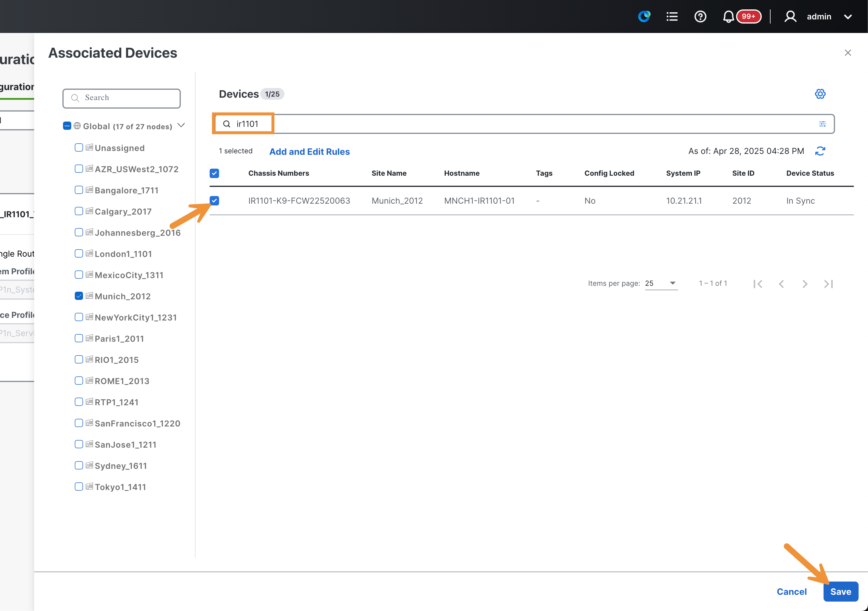Select SanJose1_1211 in the site tree
The height and width of the screenshot is (611, 868).
(125, 444)
